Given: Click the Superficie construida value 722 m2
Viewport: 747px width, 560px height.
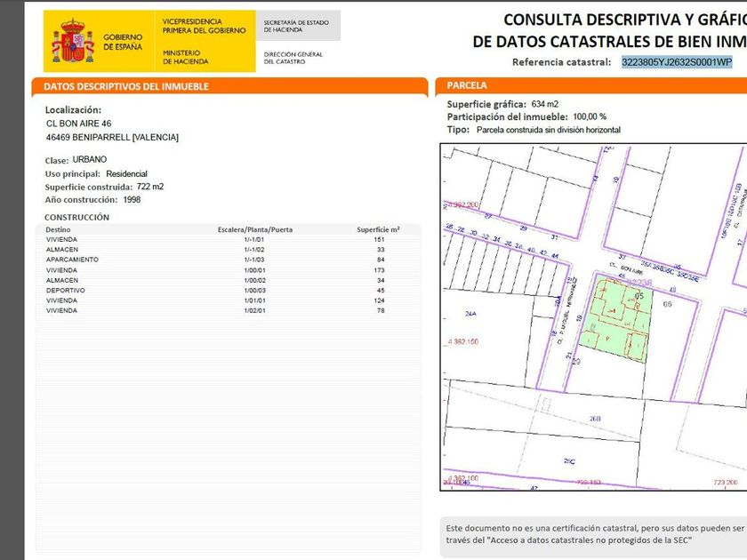Looking at the screenshot, I should point(150,187).
